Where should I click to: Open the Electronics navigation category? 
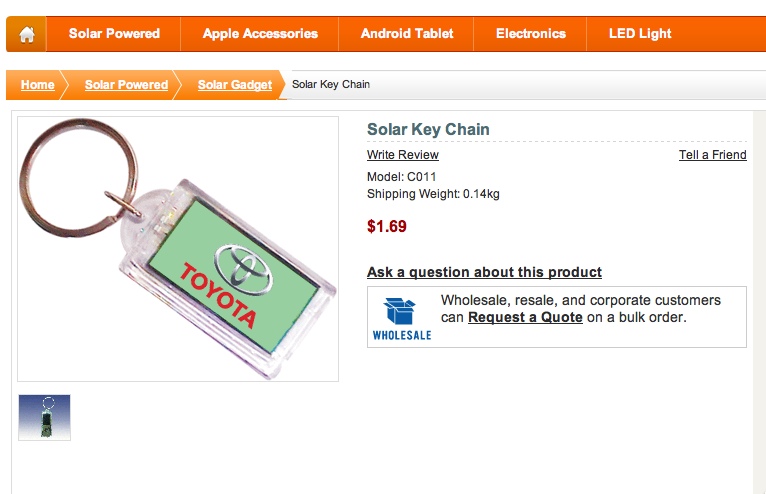pos(531,34)
